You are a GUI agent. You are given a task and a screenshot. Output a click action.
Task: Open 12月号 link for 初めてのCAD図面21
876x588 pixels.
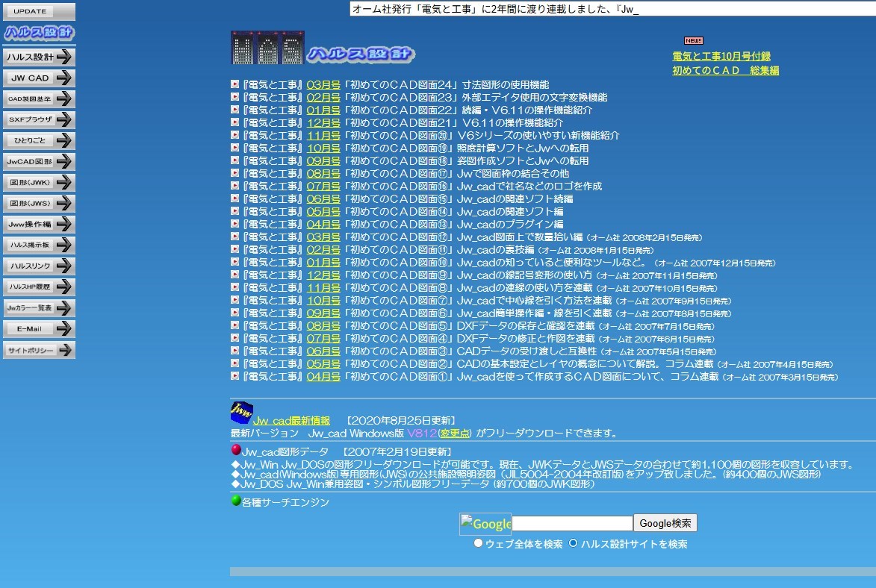pyautogui.click(x=323, y=123)
